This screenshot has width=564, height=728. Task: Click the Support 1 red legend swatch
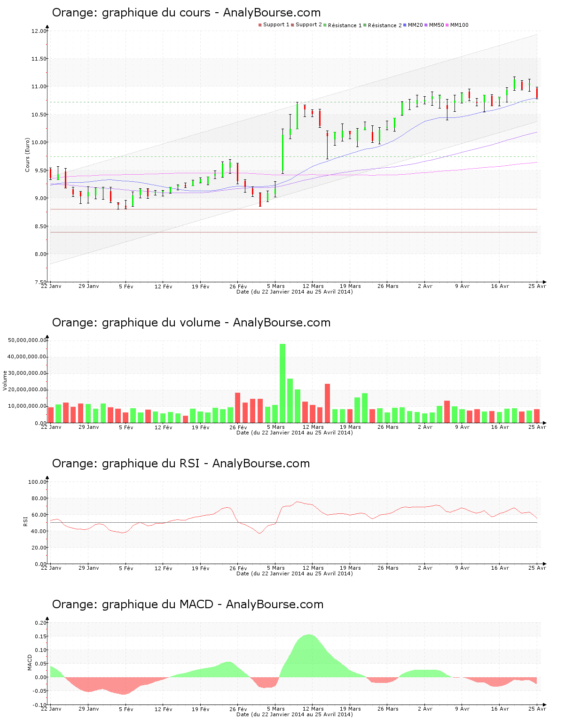point(260,25)
